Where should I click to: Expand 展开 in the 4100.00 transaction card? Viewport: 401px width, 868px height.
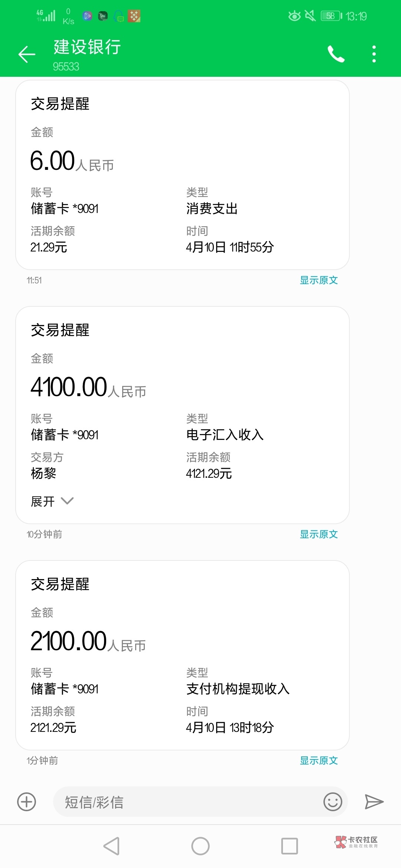[x=52, y=502]
